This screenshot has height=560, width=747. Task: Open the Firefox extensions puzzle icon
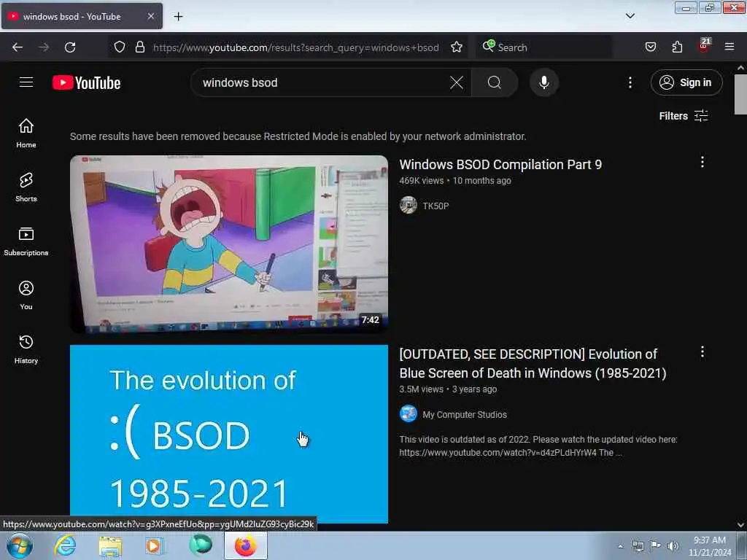677,47
